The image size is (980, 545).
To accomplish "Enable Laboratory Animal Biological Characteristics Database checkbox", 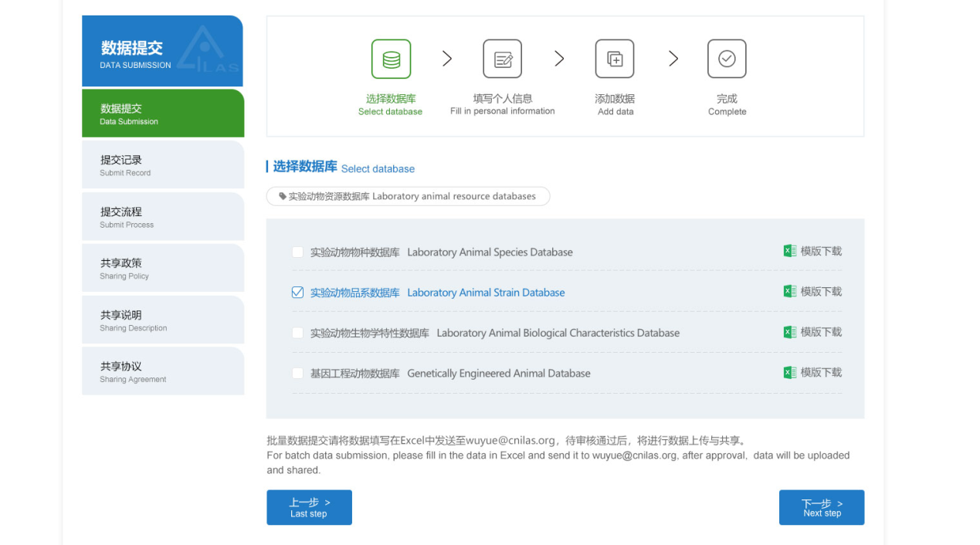I will point(297,333).
